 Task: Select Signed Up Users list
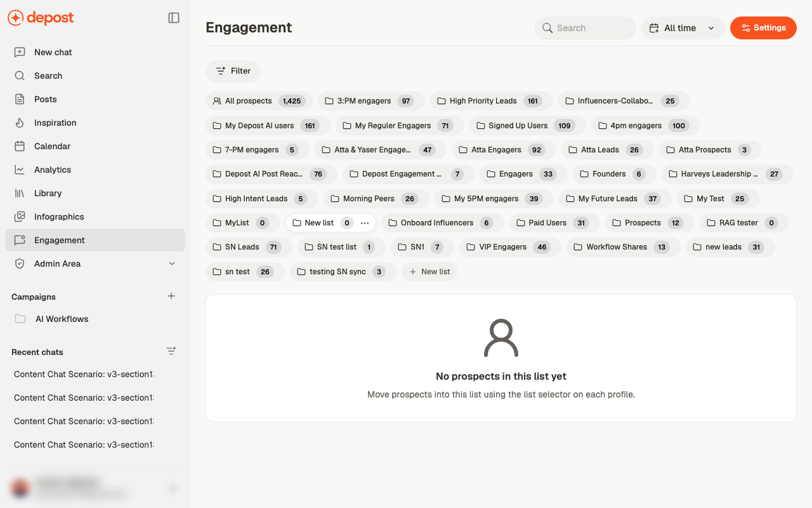pos(527,126)
